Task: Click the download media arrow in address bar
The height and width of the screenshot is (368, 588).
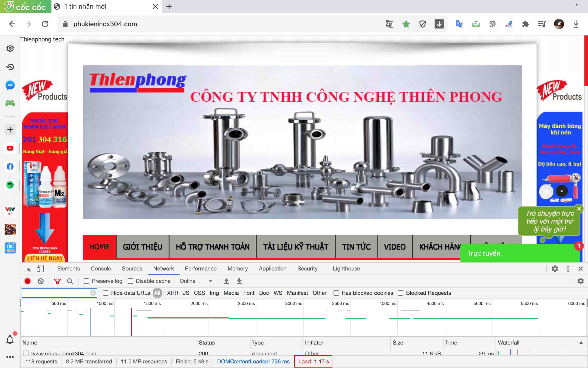Action: [439, 24]
